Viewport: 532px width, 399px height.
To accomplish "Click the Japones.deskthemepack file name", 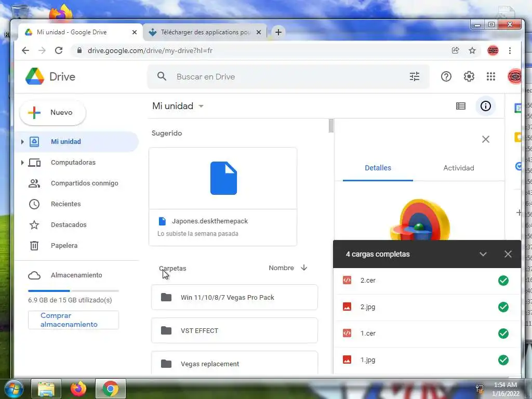I will [x=210, y=221].
